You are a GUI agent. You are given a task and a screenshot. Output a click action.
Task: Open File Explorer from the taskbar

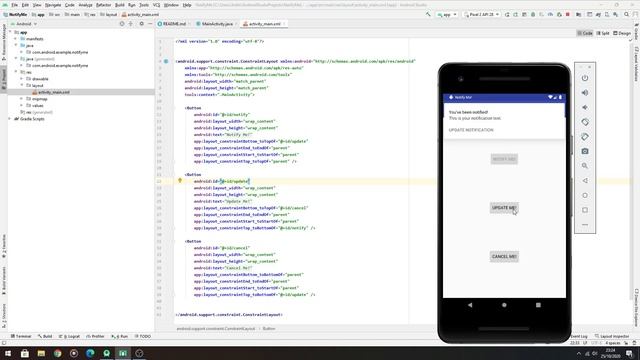point(41,353)
